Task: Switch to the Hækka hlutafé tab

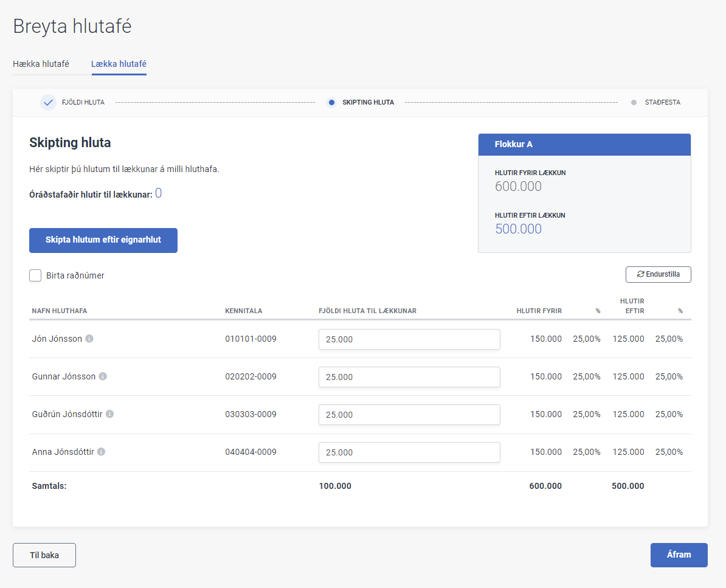Action: click(41, 64)
